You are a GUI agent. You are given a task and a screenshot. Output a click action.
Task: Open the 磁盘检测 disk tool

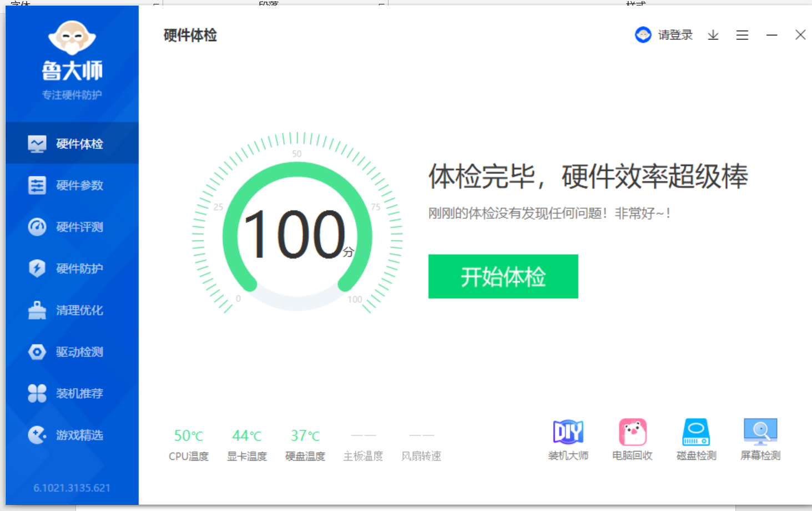[696, 440]
